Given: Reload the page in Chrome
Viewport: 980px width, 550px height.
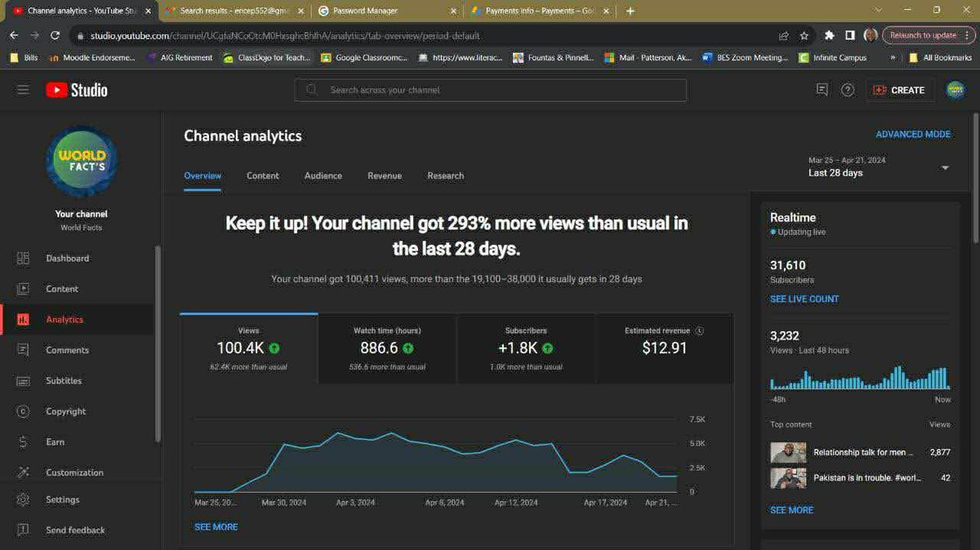Looking at the screenshot, I should coord(55,36).
